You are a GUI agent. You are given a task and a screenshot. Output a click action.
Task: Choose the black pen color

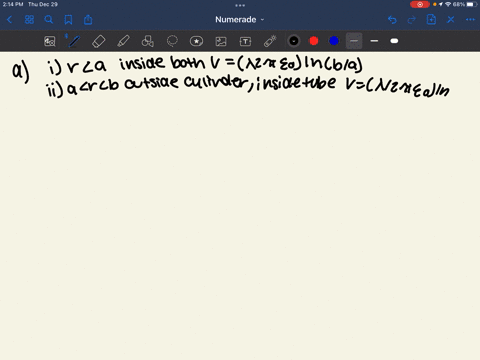point(294,41)
